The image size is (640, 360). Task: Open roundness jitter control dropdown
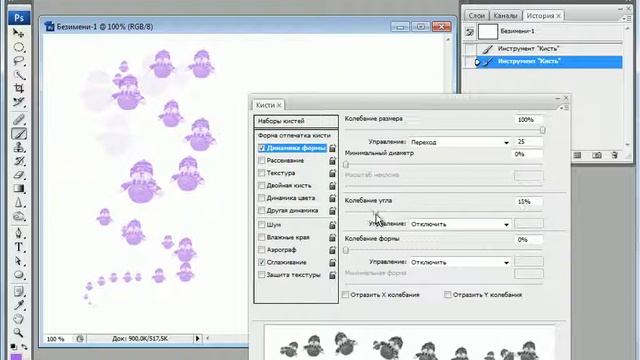click(x=460, y=262)
